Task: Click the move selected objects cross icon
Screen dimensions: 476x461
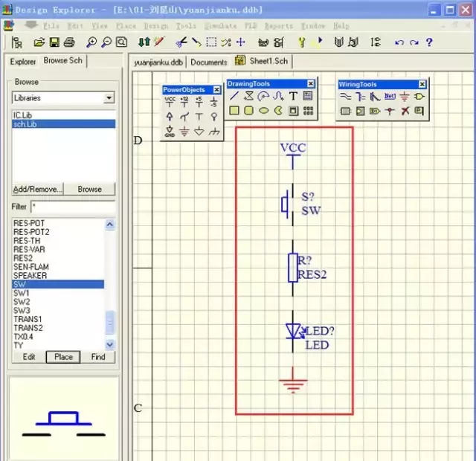Action: tap(241, 42)
